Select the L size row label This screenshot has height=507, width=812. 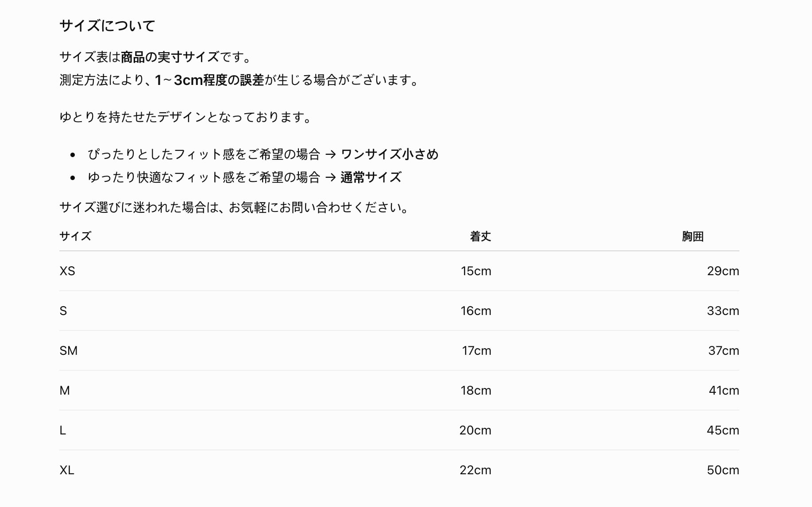tap(62, 430)
